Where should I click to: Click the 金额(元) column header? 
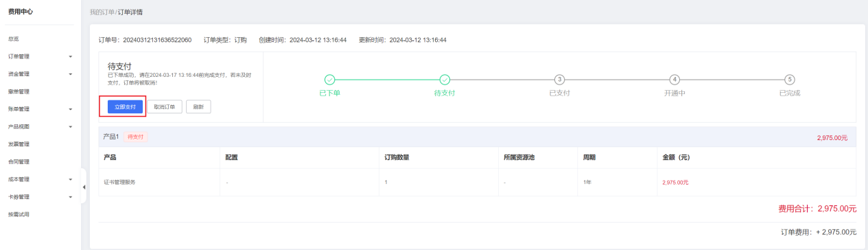[x=676, y=157]
